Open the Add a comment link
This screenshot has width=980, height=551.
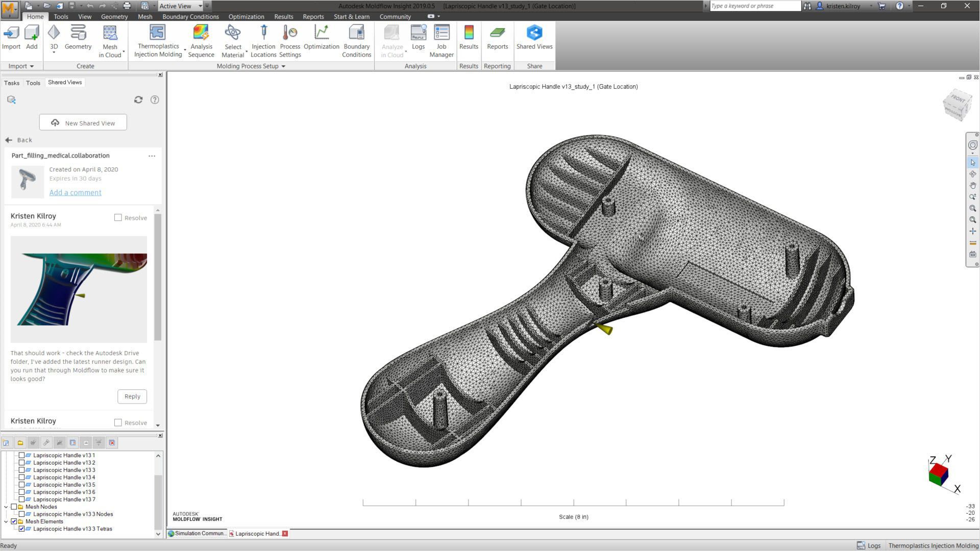[x=75, y=192]
